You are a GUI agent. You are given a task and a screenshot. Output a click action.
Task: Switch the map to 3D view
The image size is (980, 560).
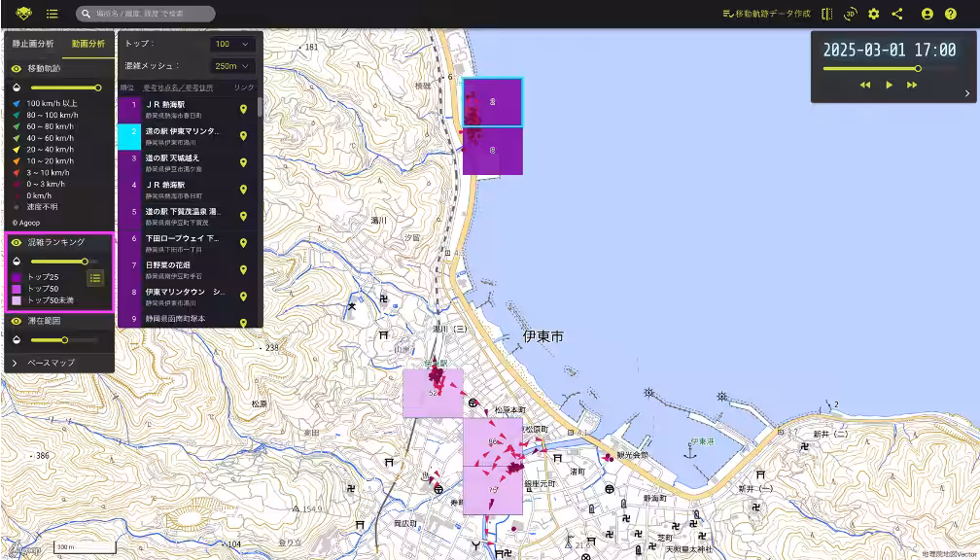point(851,14)
